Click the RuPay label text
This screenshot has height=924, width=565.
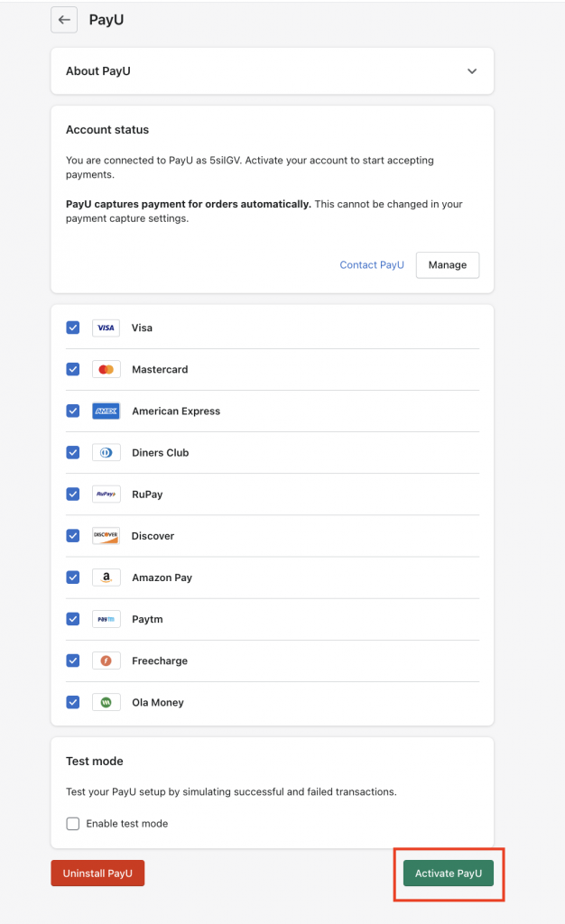[x=147, y=494]
